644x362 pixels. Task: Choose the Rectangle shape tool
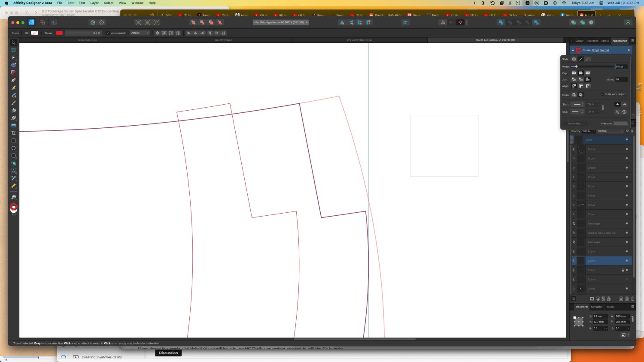coord(13,141)
